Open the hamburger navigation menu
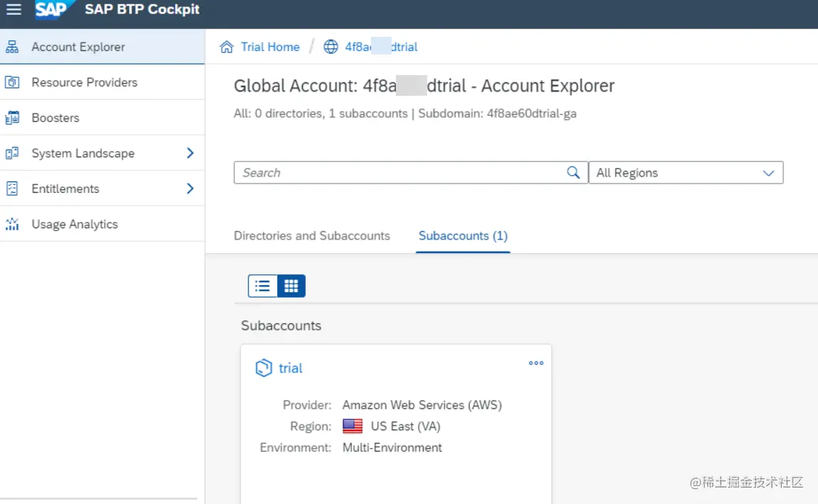 13,10
